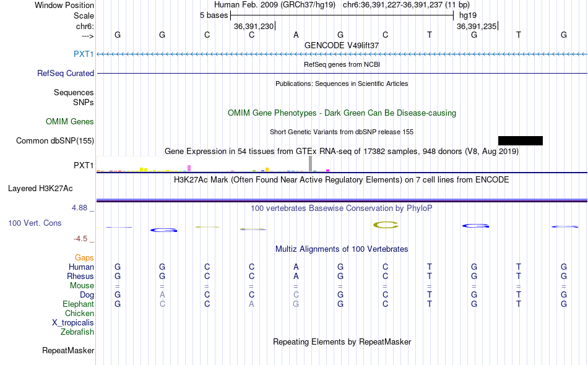Click the Gaps alignment row label
This screenshot has height=365, width=588.
[x=84, y=257]
